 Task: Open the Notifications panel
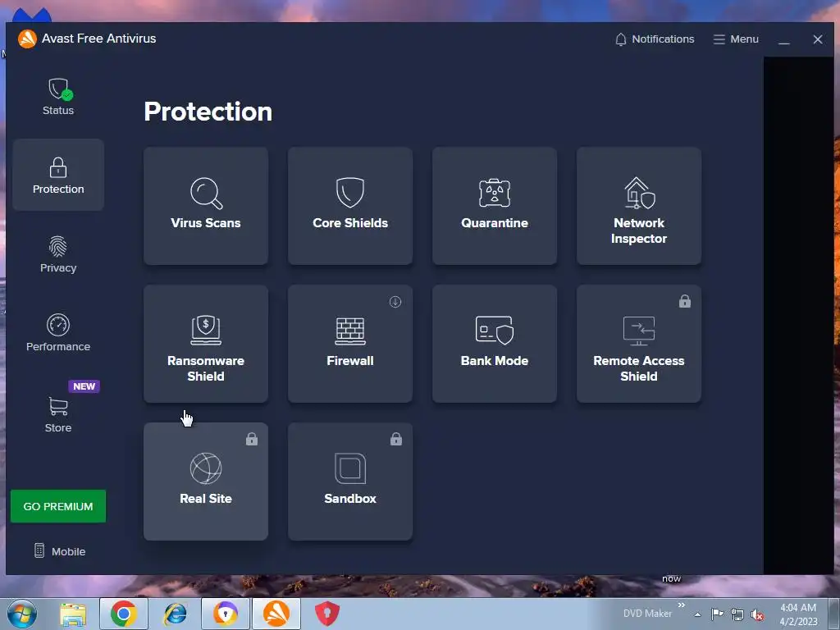(655, 39)
